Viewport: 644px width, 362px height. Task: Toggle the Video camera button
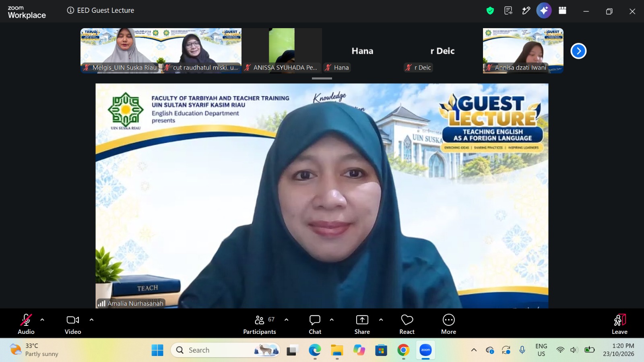73,324
